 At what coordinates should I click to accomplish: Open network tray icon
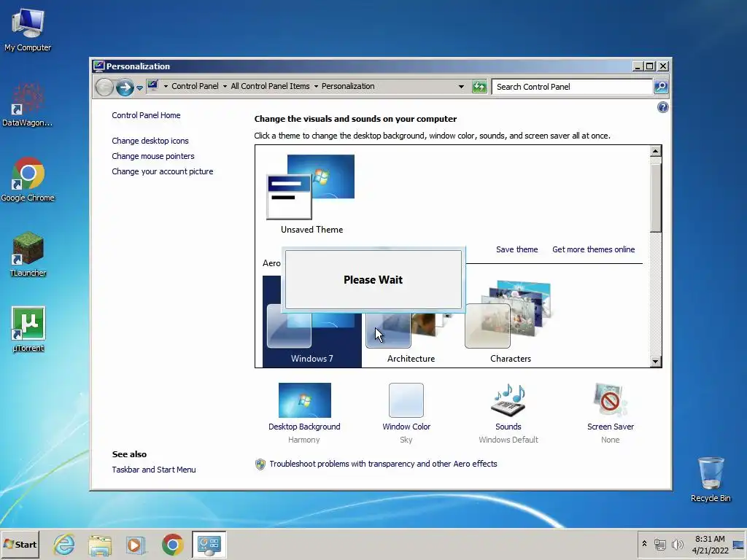pyautogui.click(x=659, y=544)
